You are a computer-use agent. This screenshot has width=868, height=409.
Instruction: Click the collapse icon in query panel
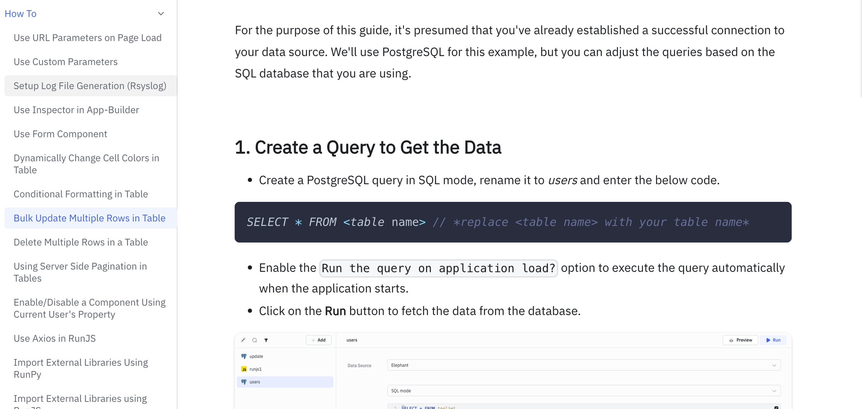click(x=243, y=340)
